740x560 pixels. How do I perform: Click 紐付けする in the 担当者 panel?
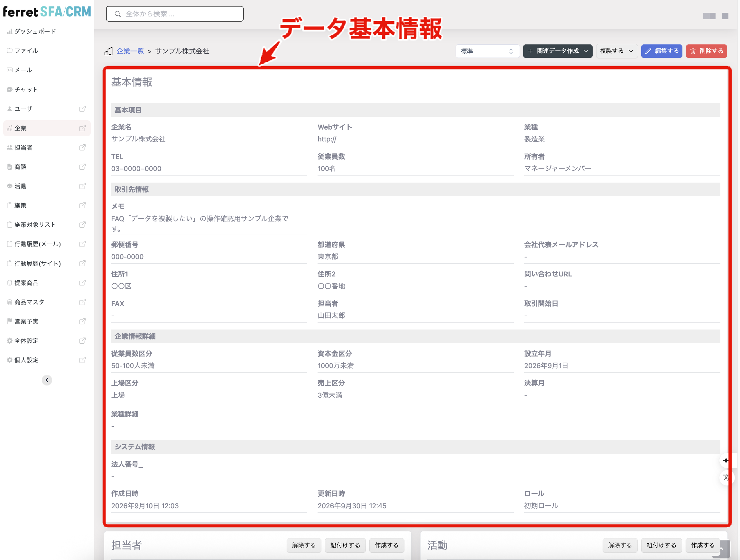345,545
